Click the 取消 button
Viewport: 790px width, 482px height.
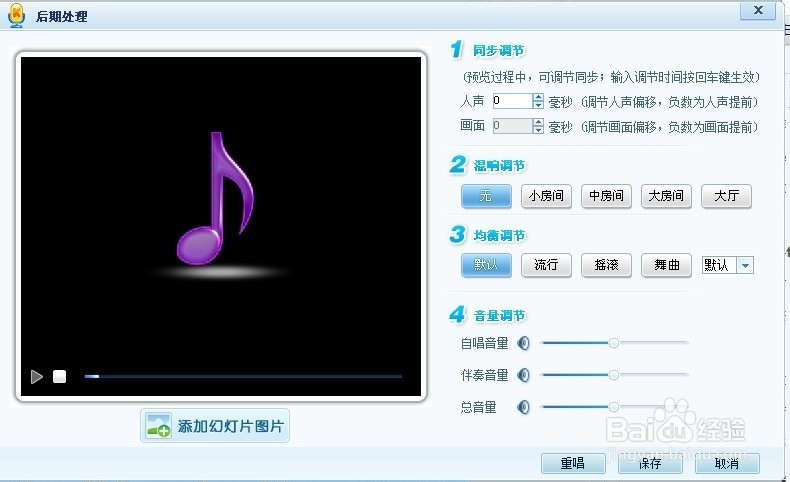tap(727, 463)
